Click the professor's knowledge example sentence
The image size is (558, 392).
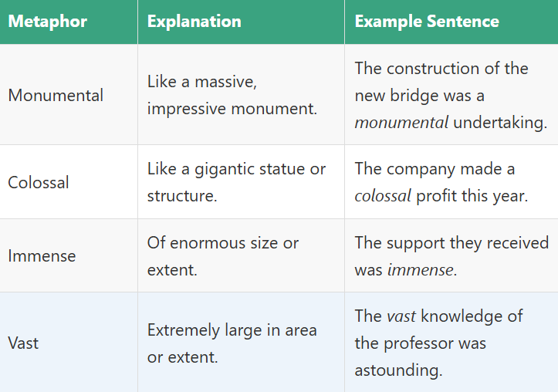[438, 343]
